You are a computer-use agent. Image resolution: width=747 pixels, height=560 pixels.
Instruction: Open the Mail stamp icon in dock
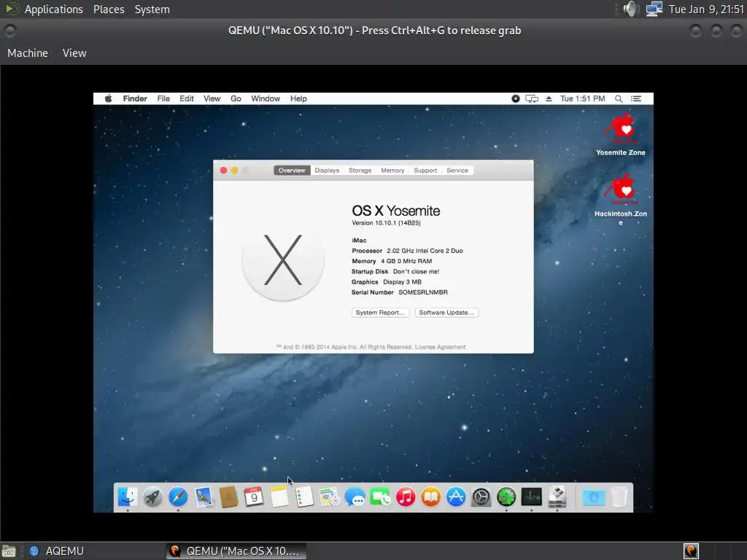coord(204,497)
